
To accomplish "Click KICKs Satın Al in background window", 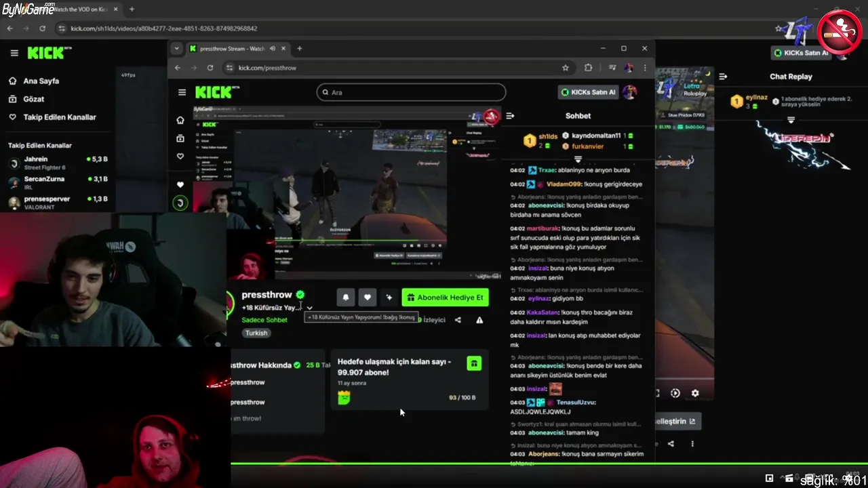I will (x=802, y=53).
